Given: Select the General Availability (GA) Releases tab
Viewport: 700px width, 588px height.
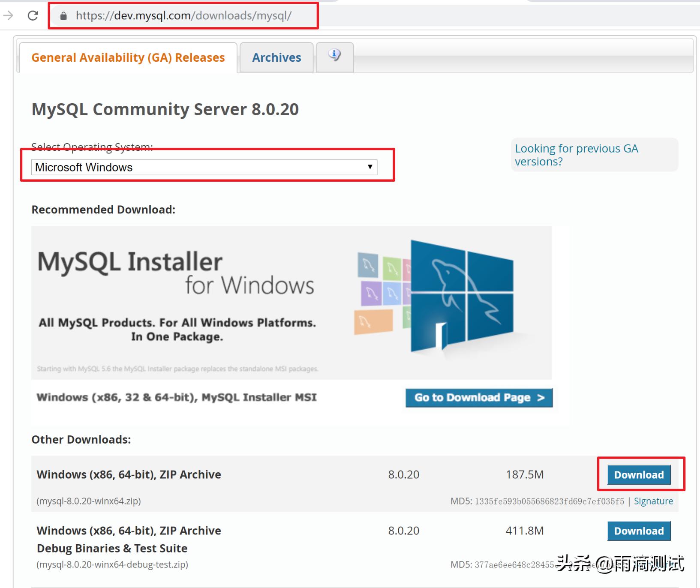Looking at the screenshot, I should [x=128, y=57].
